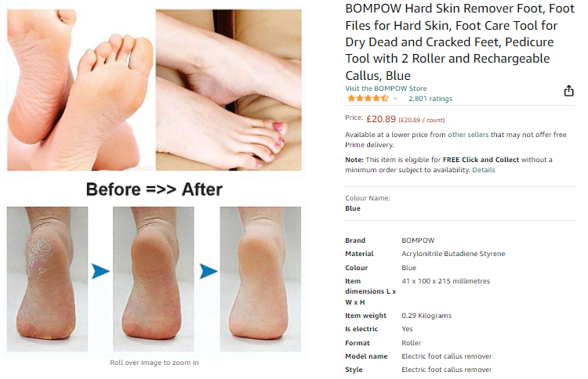Click the Acrylonitrile Butadiene Styrene material value
The image size is (588, 379).
[x=453, y=254]
